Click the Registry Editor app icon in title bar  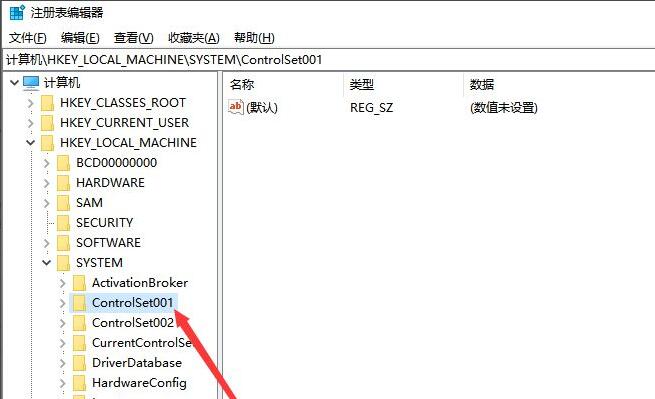click(18, 13)
